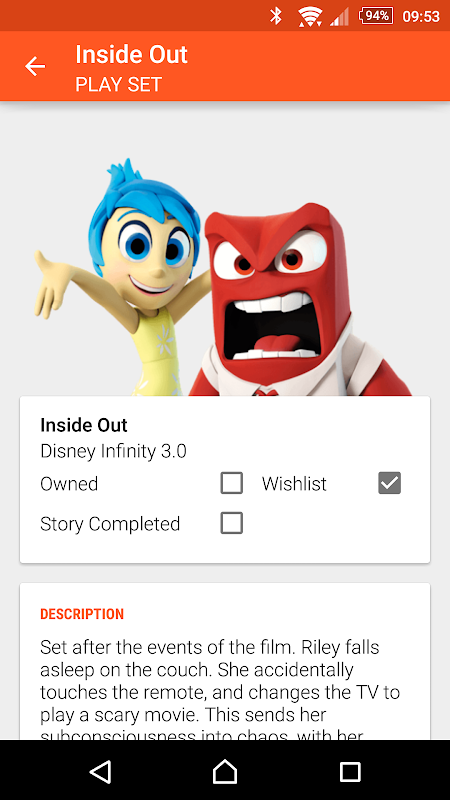450x800 pixels.
Task: Tap the description paragraph text
Action: [220, 690]
